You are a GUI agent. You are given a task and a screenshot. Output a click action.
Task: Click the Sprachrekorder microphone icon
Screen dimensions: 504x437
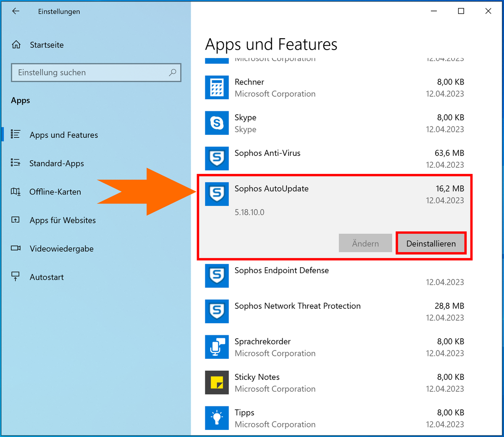click(x=217, y=347)
